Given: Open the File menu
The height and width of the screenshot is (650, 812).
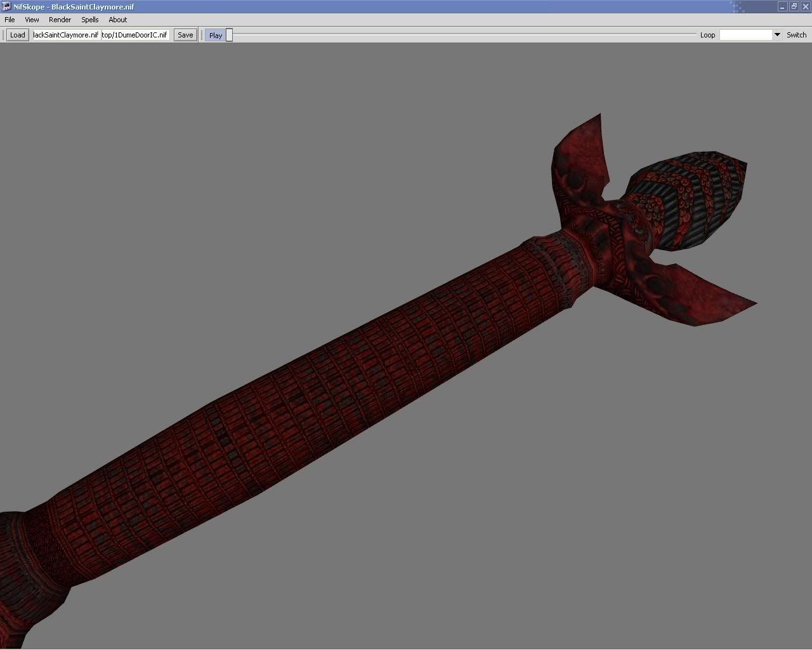Looking at the screenshot, I should [10, 20].
